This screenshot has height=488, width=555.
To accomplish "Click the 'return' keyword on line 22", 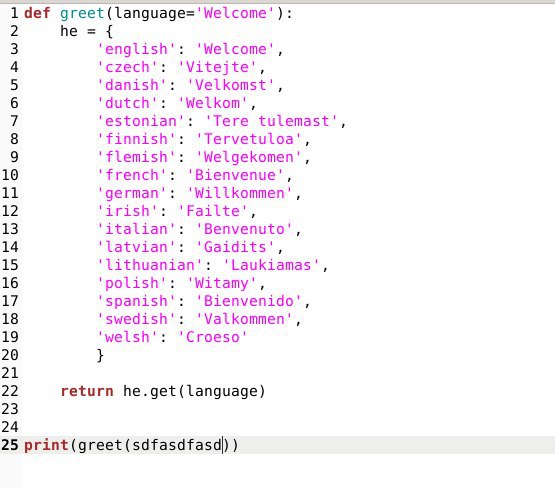I will click(87, 391).
